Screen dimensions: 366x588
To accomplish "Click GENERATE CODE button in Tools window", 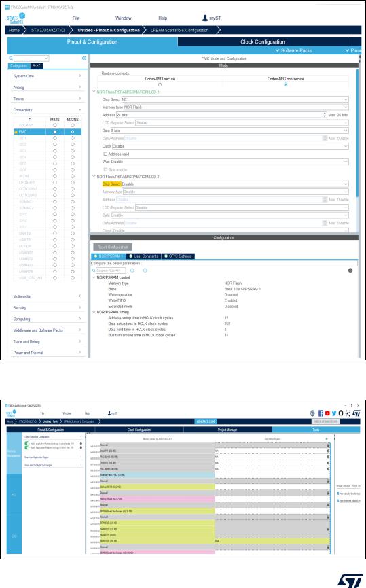I will pyautogui.click(x=206, y=421).
